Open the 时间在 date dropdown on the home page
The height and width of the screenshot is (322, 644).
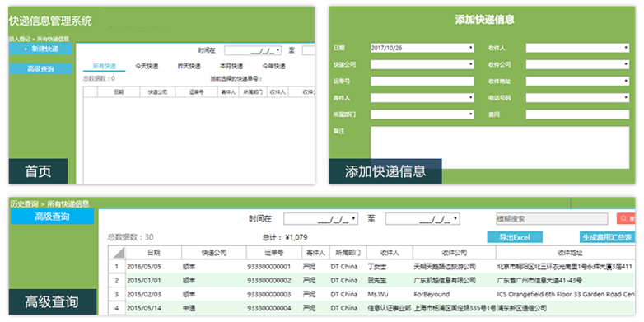pos(278,50)
